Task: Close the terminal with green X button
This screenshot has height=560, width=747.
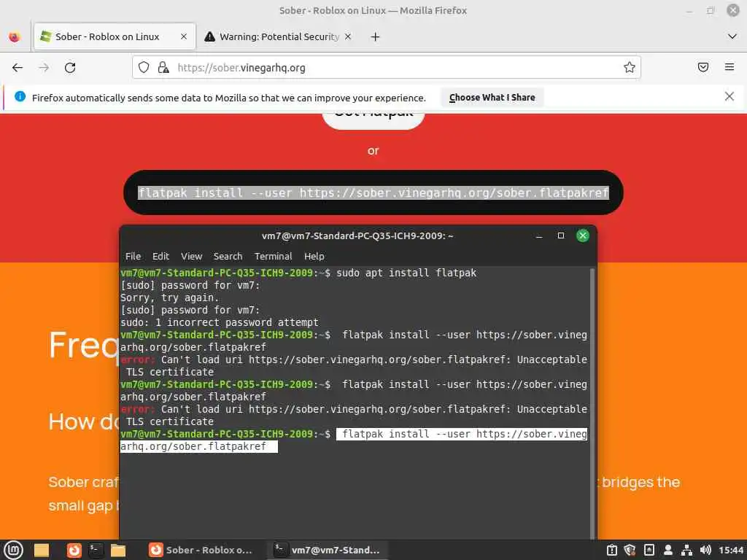Action: 583,236
